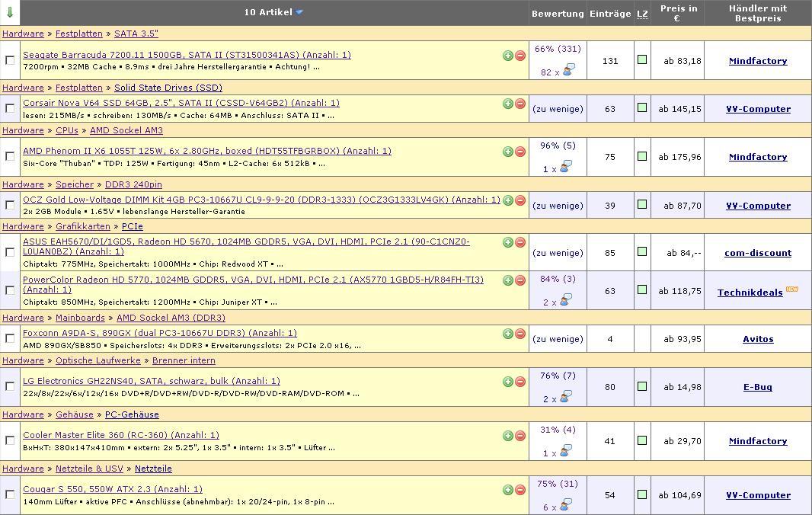Click green plus for AMD Phenom II X6

tap(508, 152)
